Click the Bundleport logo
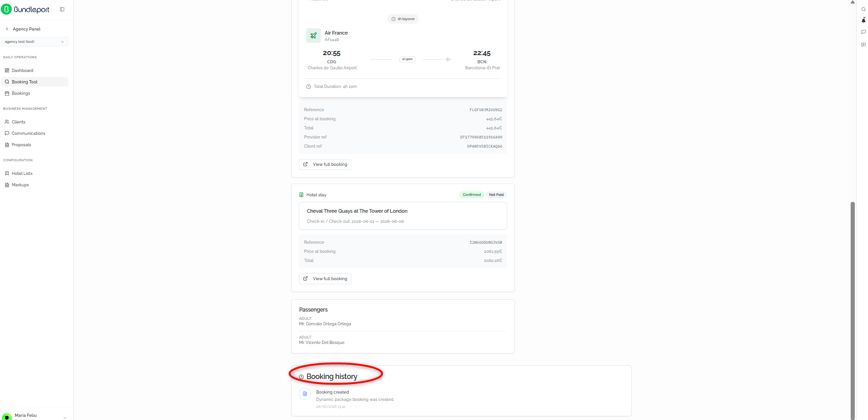 26,9
